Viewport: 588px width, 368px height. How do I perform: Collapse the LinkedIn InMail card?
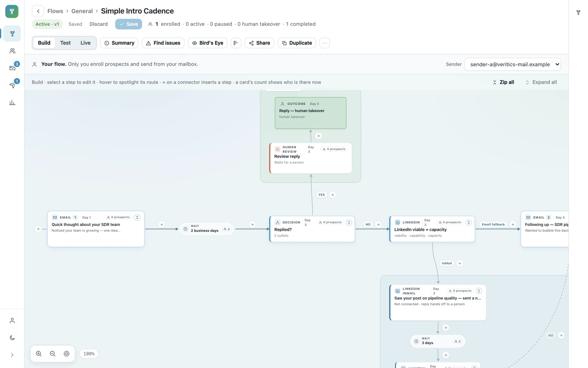tap(479, 291)
